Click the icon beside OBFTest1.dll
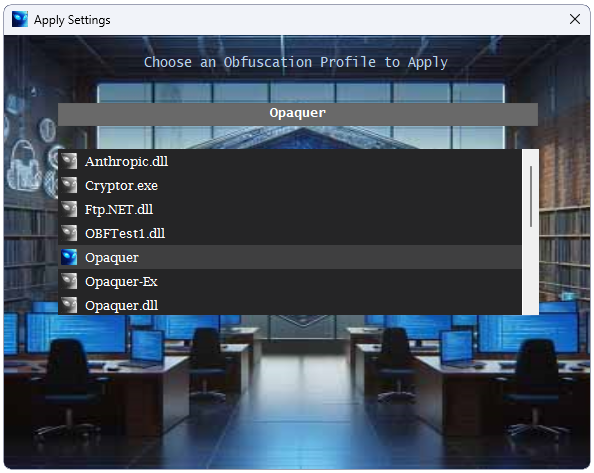594x473 pixels. coord(69,233)
